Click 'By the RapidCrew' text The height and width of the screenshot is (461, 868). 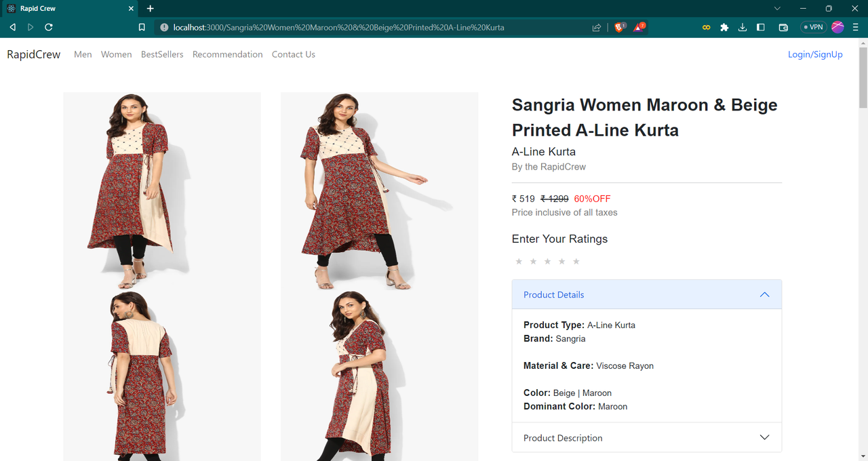coord(549,167)
